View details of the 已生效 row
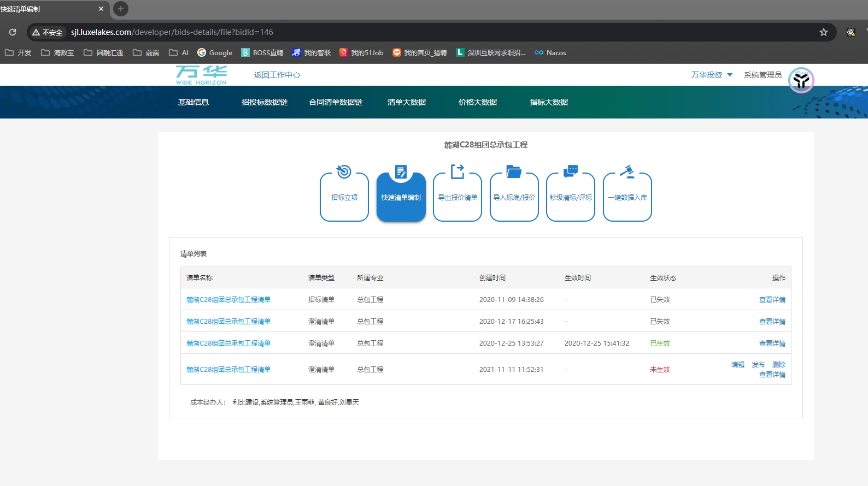Image resolution: width=868 pixels, height=486 pixels. [x=772, y=343]
